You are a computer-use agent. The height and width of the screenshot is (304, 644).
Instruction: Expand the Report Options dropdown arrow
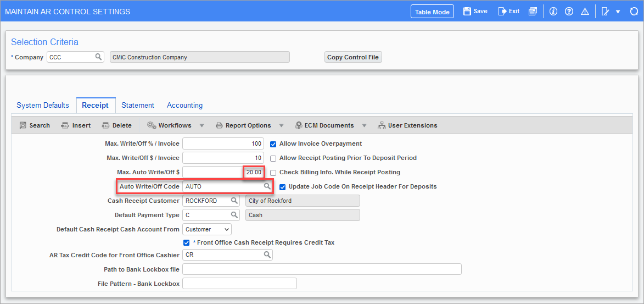click(x=281, y=125)
